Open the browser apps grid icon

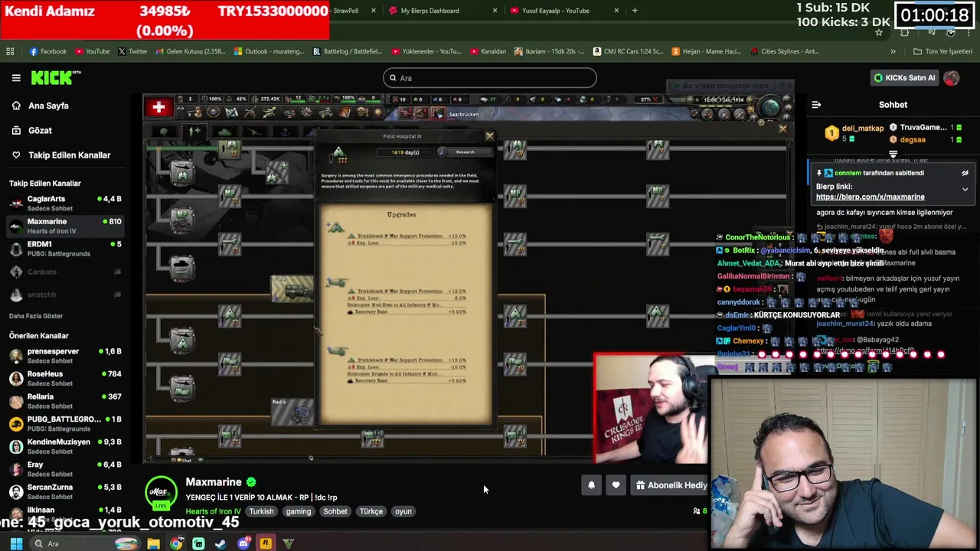point(10,51)
